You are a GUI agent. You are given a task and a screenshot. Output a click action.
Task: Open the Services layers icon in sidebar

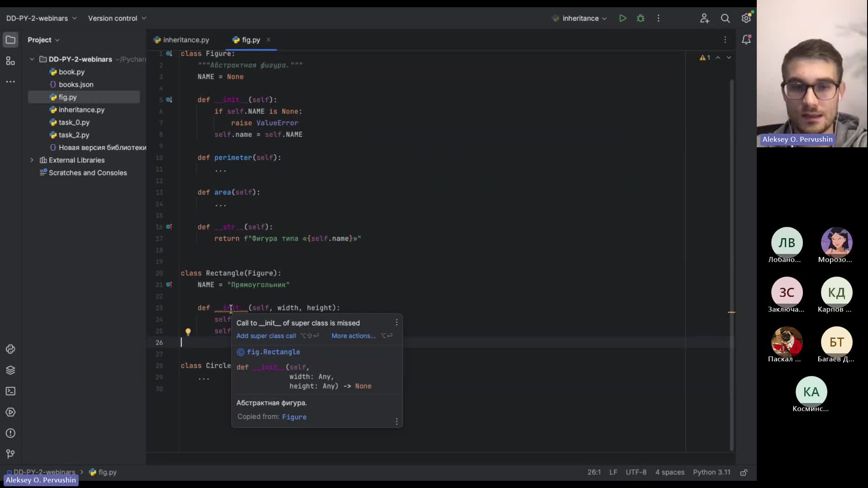[x=10, y=370]
